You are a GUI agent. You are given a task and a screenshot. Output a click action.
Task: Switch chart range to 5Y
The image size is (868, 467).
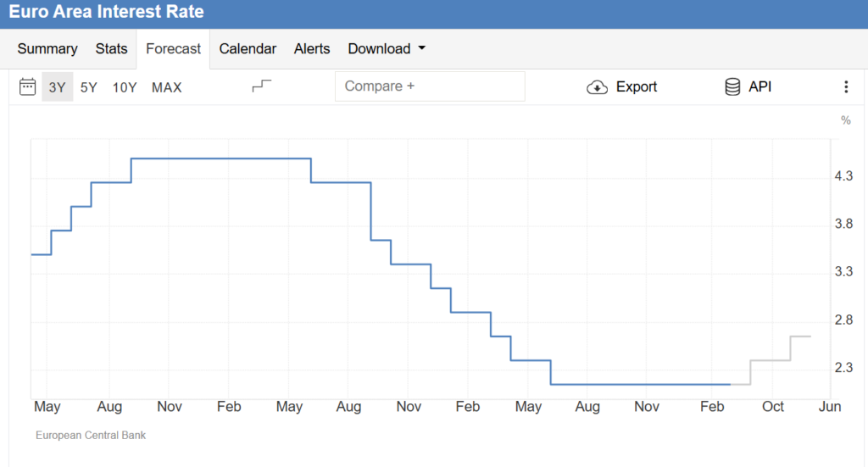coord(89,86)
